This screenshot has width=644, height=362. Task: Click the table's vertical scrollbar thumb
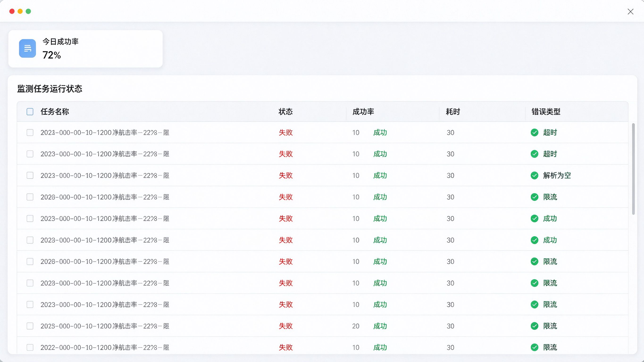633,169
